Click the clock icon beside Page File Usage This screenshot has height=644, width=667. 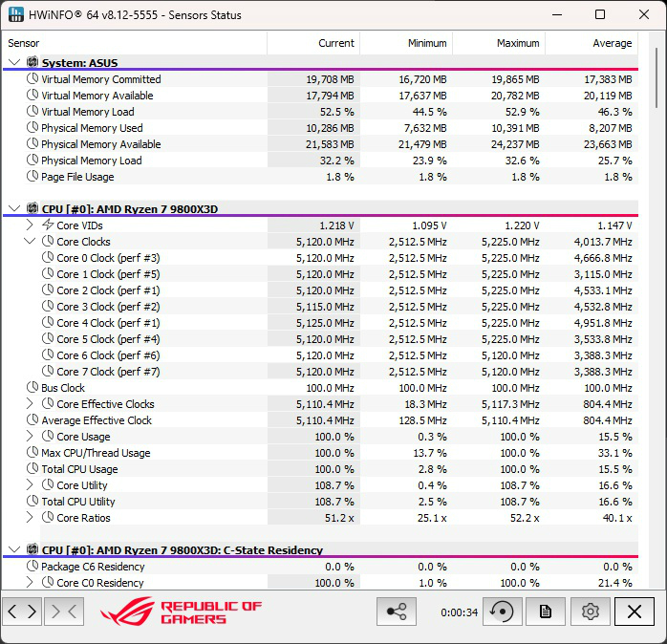pos(32,176)
